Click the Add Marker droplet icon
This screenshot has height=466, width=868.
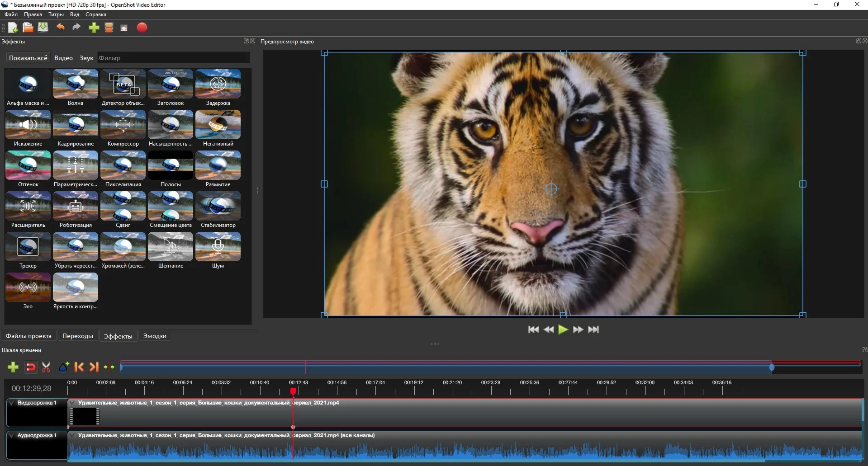click(64, 367)
